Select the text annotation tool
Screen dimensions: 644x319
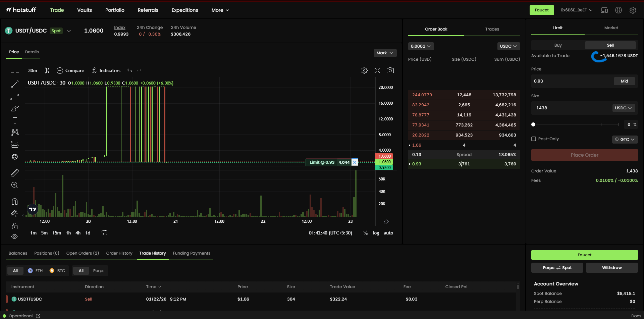[x=15, y=120]
